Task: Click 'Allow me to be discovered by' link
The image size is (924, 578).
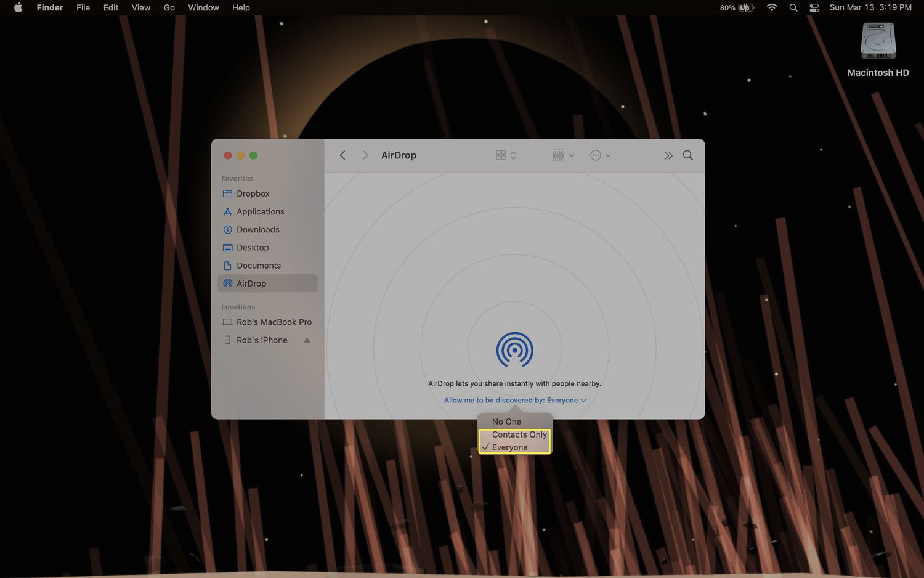Action: tap(514, 401)
